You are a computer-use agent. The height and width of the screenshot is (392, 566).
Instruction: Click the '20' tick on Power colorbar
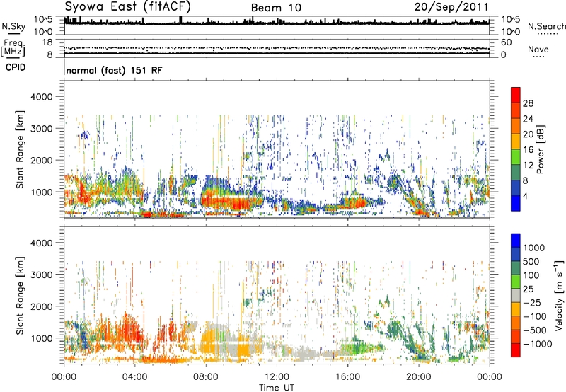[x=528, y=134]
